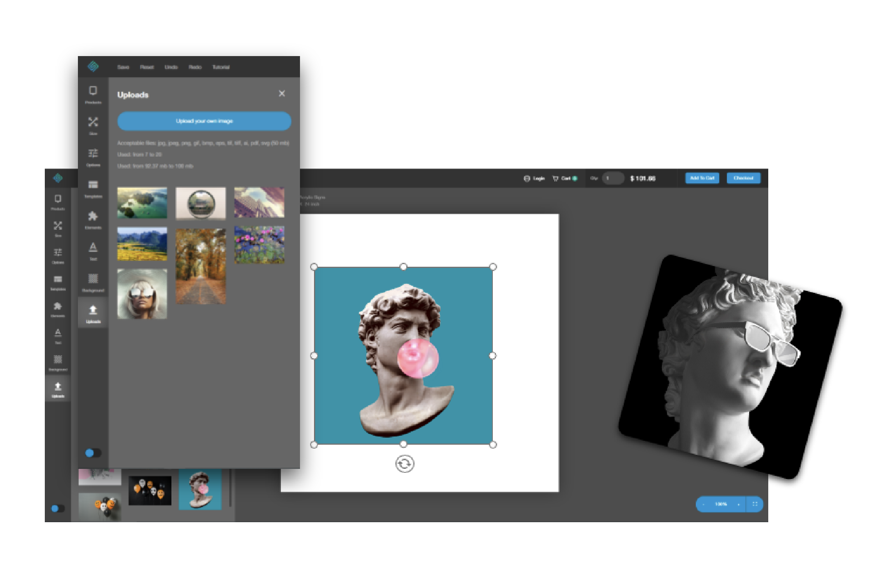Open Background in the back editor sidebar
Screen dimensions: 875x588
coord(58,363)
